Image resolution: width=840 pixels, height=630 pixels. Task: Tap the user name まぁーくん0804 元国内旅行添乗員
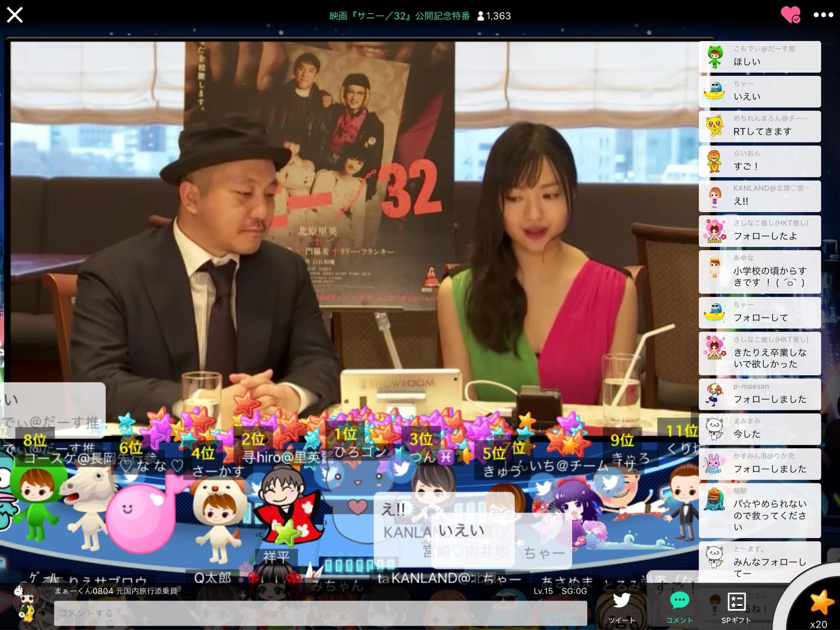pos(116,591)
